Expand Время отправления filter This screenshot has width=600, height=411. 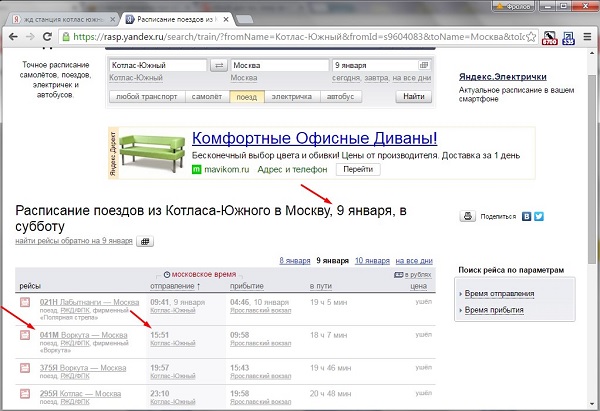(x=499, y=294)
